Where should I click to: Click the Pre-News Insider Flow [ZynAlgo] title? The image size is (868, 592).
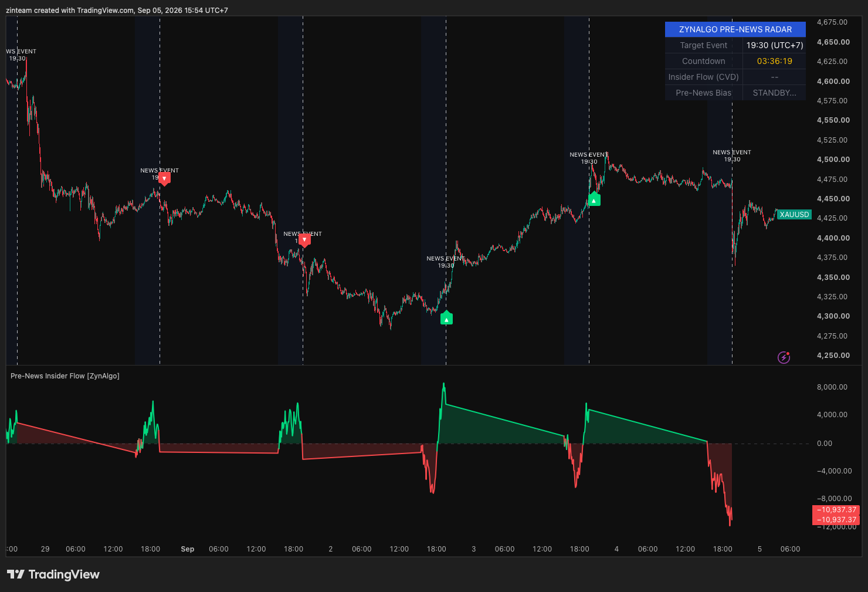(65, 376)
